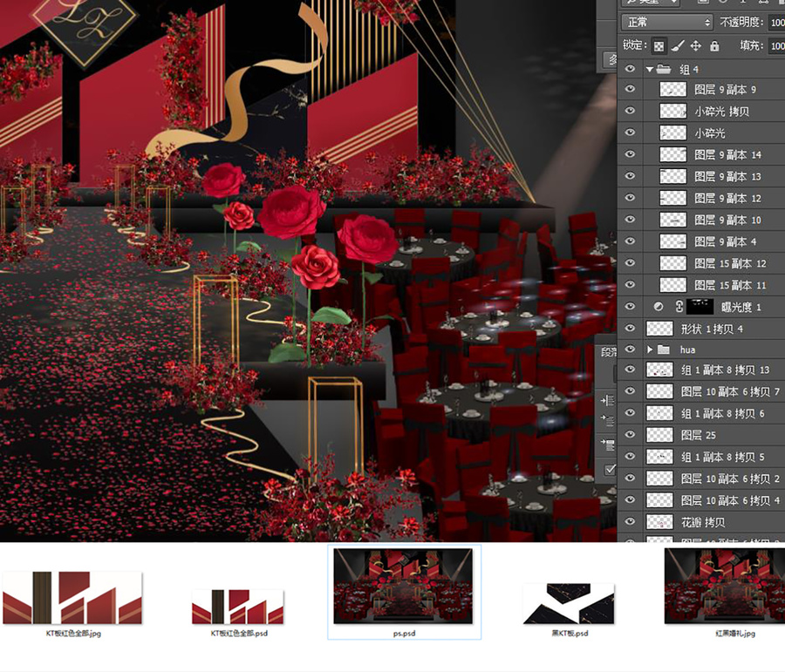
Task: Click the thumbnail of layer 图层 9 副本 9
Action: [672, 90]
